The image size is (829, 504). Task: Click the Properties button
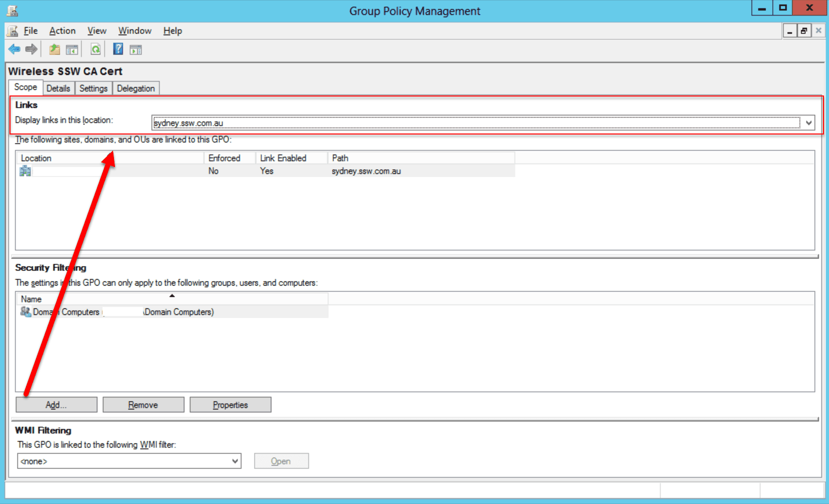[230, 405]
